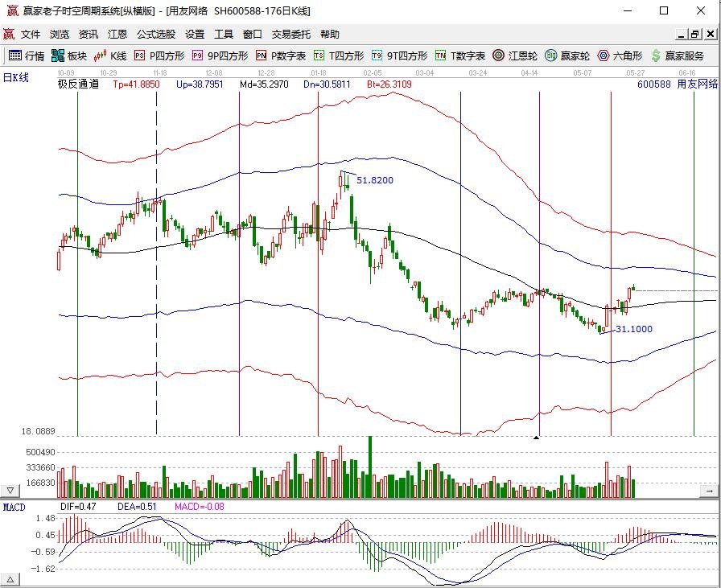Click the 51.8200 high price label
The width and height of the screenshot is (721, 588).
click(375, 180)
